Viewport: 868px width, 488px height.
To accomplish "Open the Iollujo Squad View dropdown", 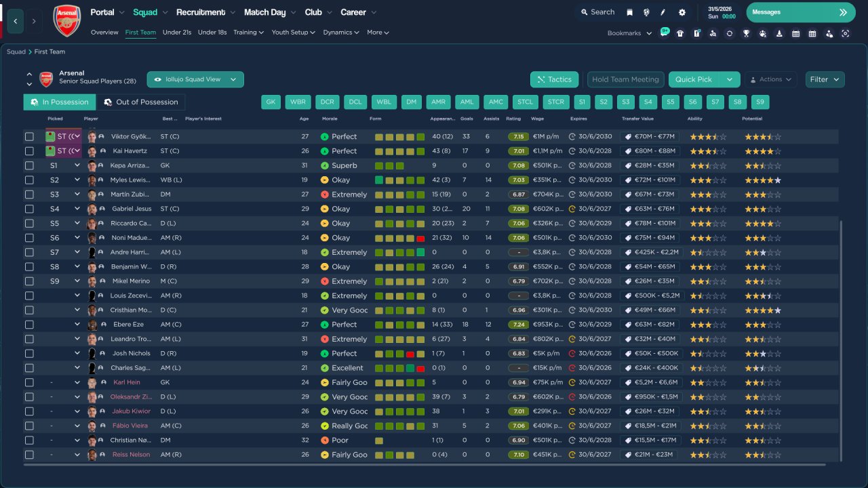I will click(195, 79).
